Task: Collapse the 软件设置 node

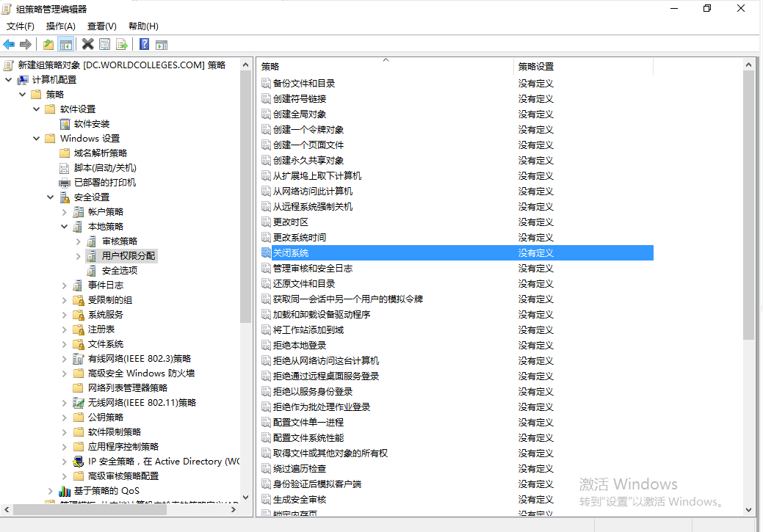Action: tap(37, 109)
